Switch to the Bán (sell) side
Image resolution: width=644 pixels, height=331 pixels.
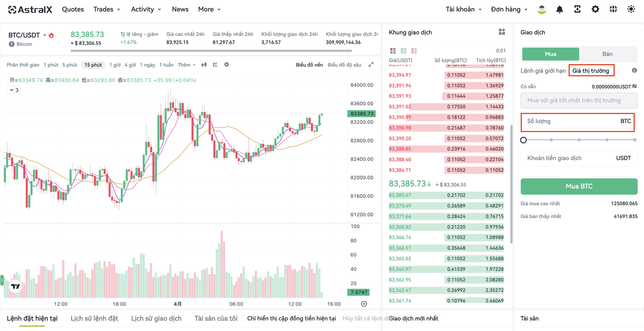tap(607, 54)
